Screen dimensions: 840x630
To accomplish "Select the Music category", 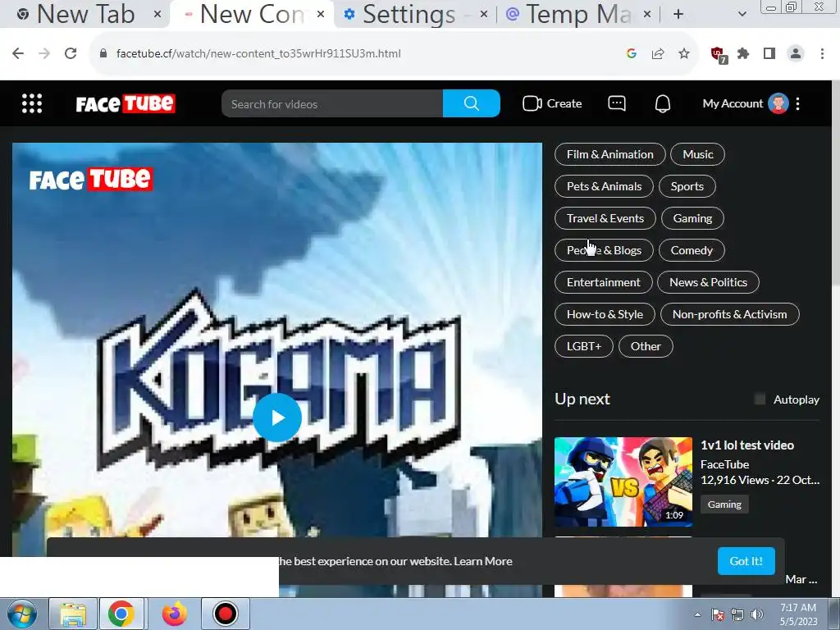I will click(697, 154).
